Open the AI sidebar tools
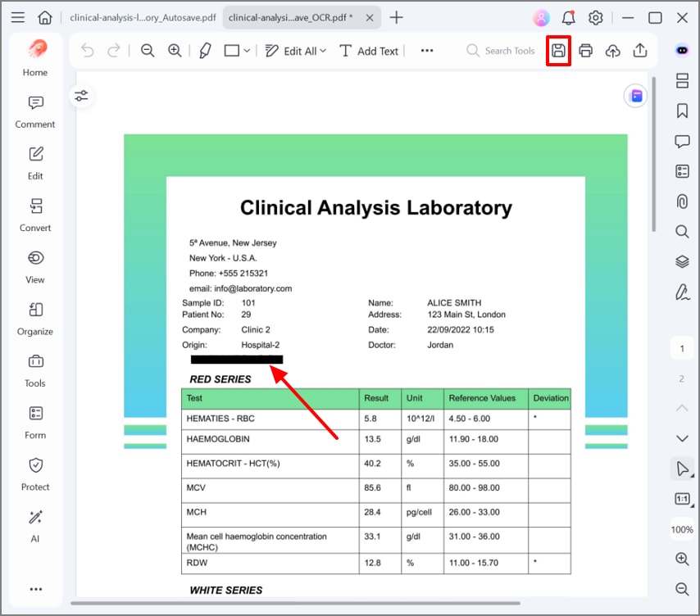 point(35,527)
